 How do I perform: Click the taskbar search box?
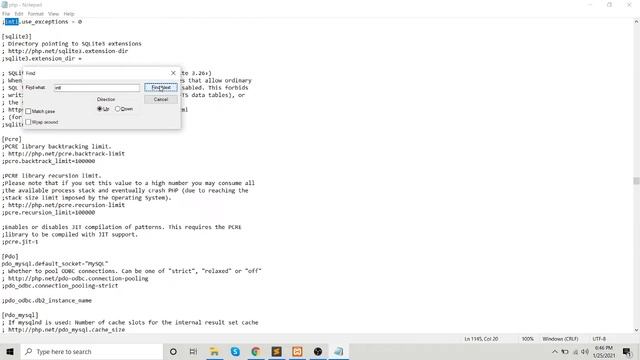(91, 351)
